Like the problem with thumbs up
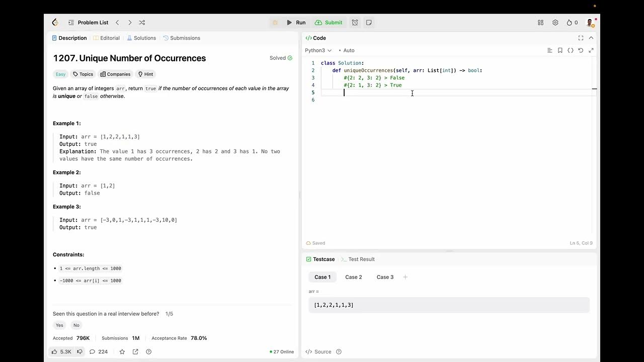 pyautogui.click(x=55, y=351)
